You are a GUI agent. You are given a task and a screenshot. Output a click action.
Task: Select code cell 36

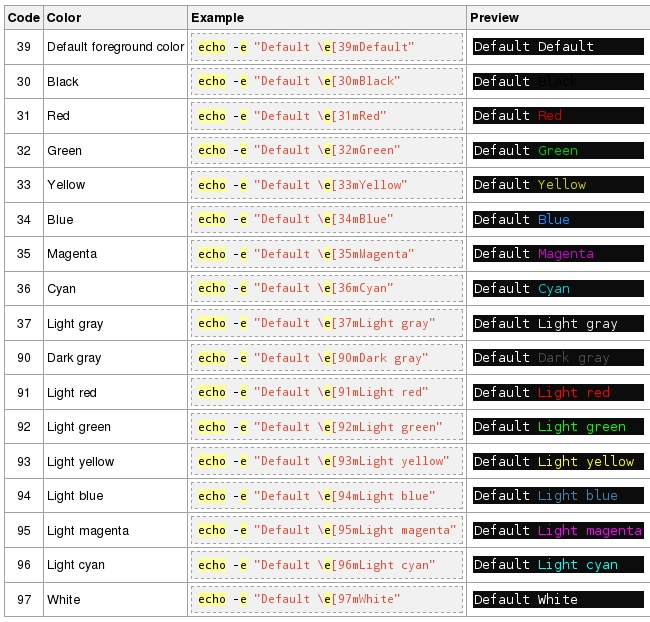point(24,289)
